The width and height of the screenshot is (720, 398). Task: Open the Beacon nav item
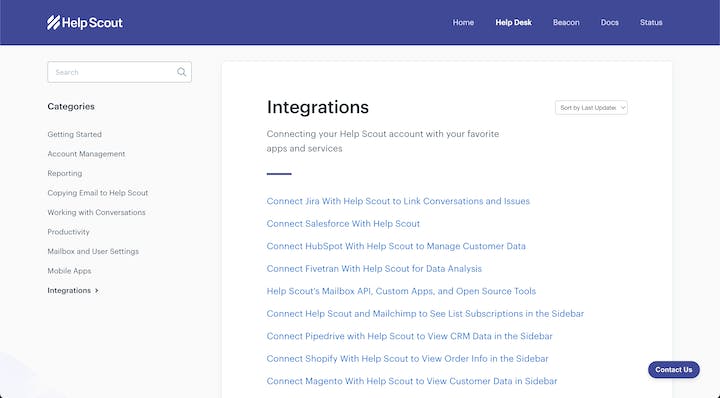click(566, 22)
